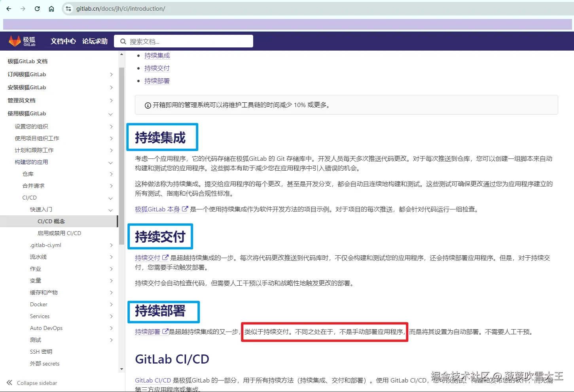Image resolution: width=574 pixels, height=392 pixels.
Task: Click the magnifier icon in the search bar
Action: (123, 41)
